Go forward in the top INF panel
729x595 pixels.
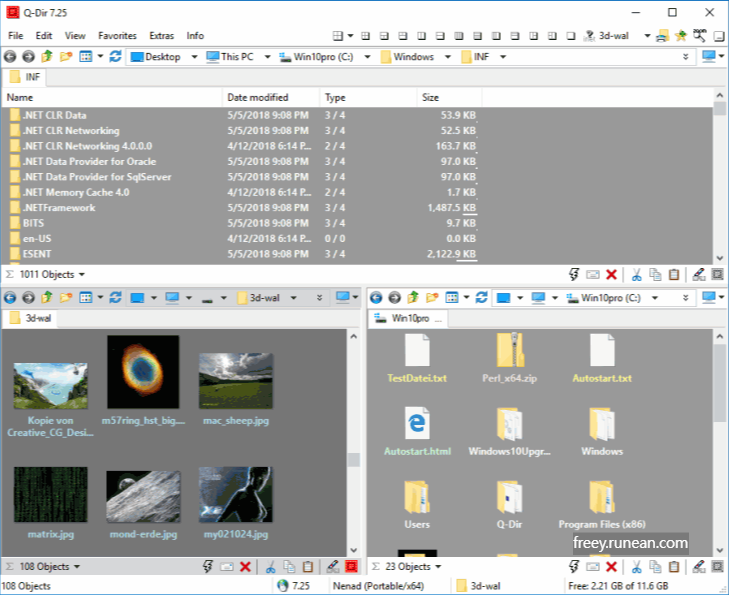coord(28,57)
